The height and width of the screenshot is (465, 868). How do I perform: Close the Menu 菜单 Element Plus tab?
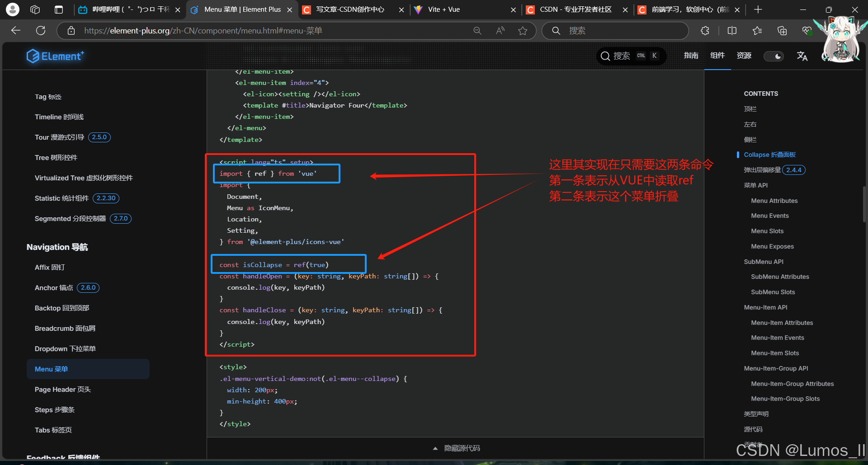(x=290, y=9)
